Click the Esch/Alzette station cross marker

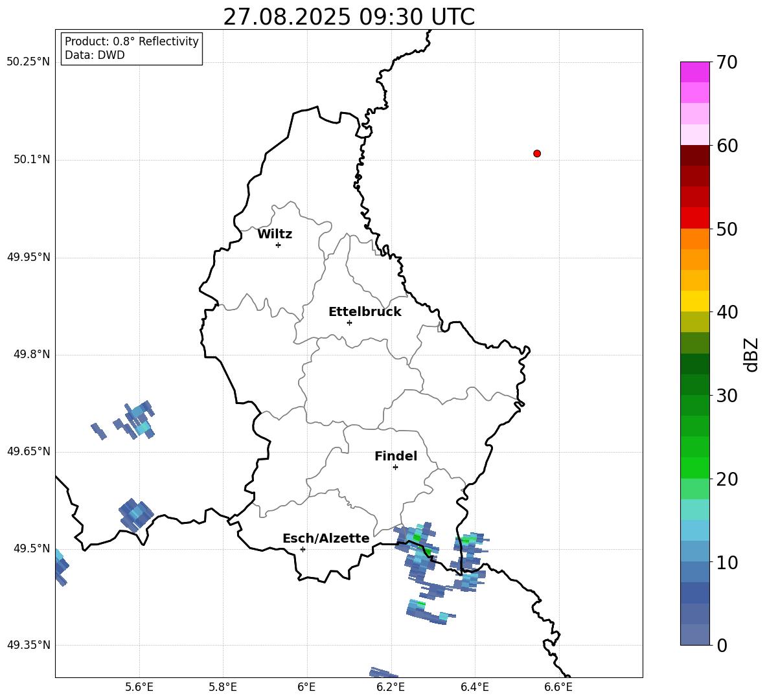303,549
